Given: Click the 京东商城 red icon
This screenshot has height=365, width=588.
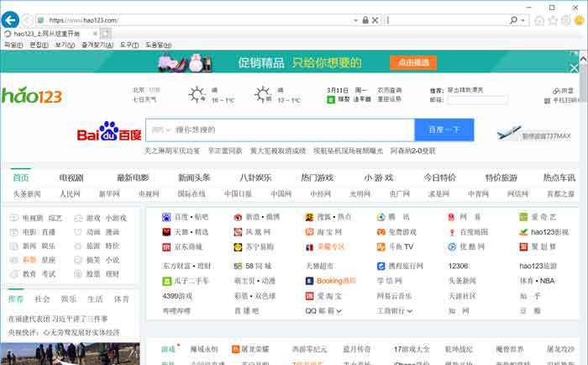Looking at the screenshot, I should (x=166, y=247).
